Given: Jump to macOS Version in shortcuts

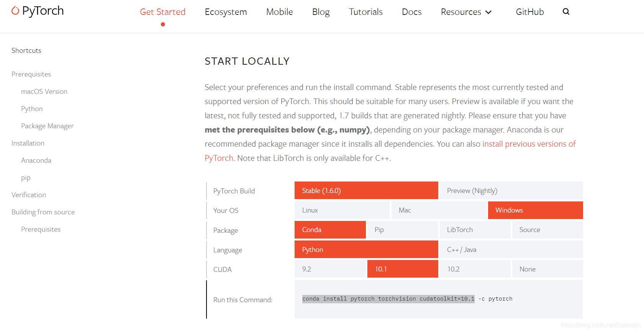Looking at the screenshot, I should tap(44, 92).
